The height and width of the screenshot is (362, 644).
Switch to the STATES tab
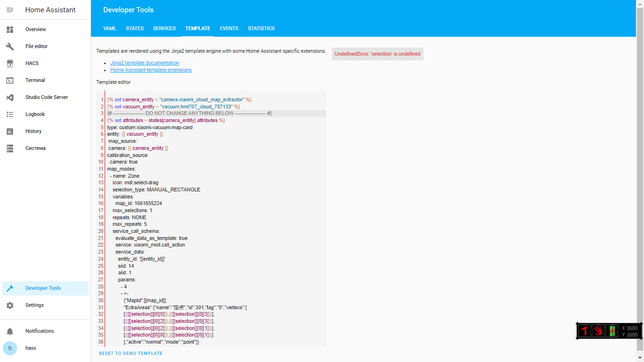134,28
